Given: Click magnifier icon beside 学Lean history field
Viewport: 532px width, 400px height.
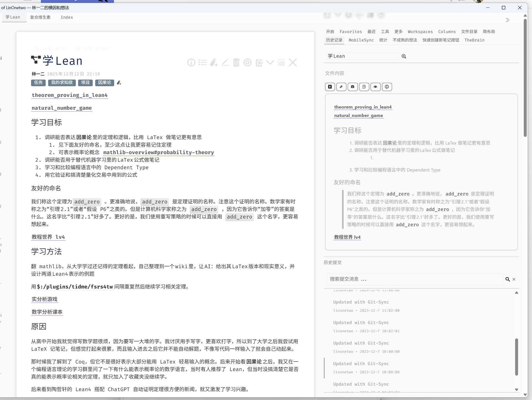Looking at the screenshot, I should pyautogui.click(x=404, y=56).
